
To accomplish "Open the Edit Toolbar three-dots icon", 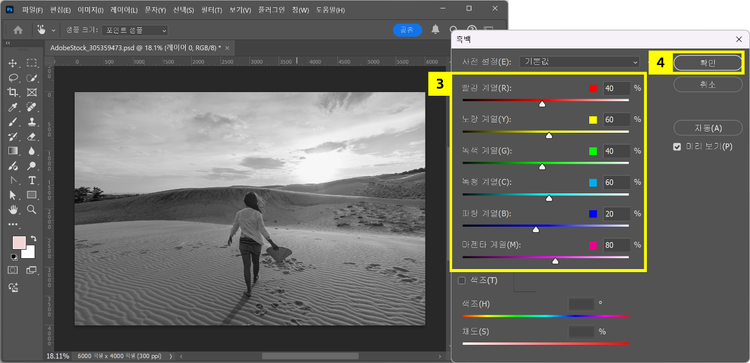I will (13, 224).
